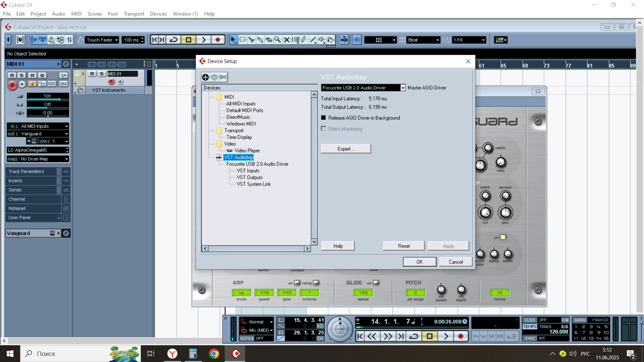This screenshot has width=644, height=362.
Task: Click OK in Device Setup
Action: (x=420, y=262)
